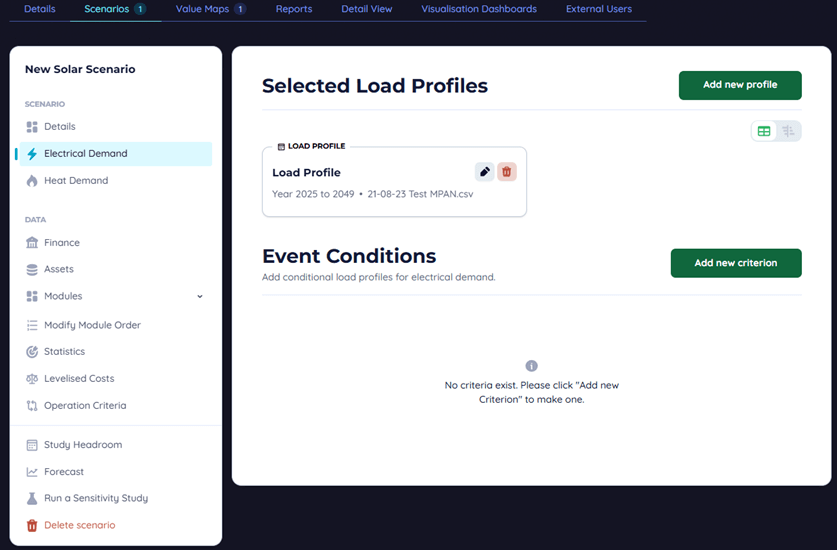The height and width of the screenshot is (550, 837).
Task: Go to the Reports tab
Action: (x=294, y=9)
